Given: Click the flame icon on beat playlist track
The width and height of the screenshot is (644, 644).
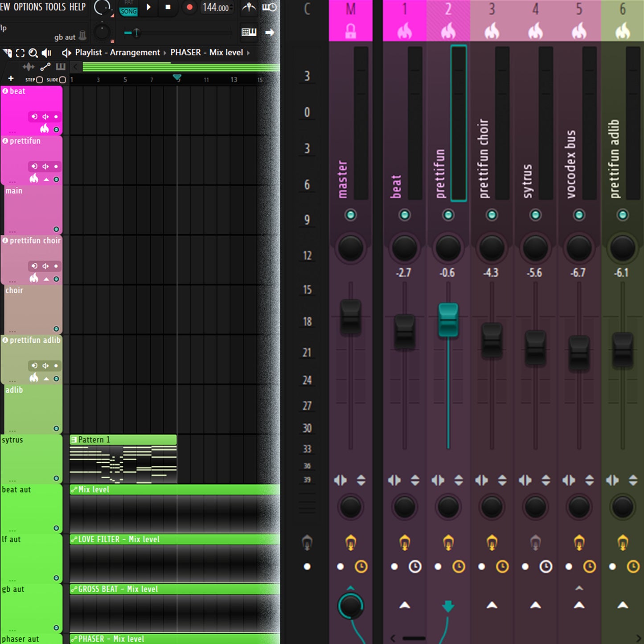Looking at the screenshot, I should pos(45,129).
